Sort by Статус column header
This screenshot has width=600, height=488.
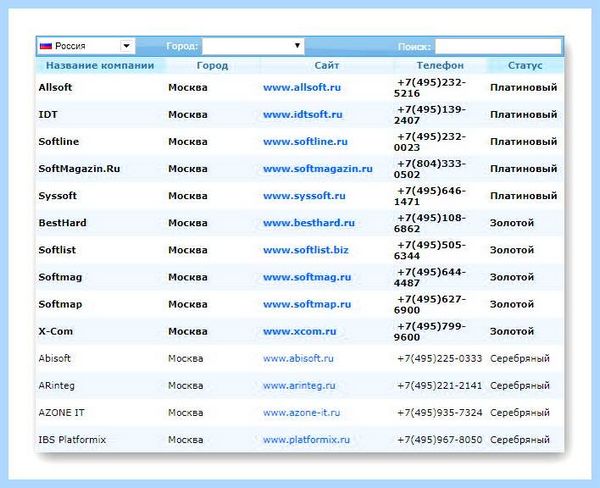pos(525,65)
